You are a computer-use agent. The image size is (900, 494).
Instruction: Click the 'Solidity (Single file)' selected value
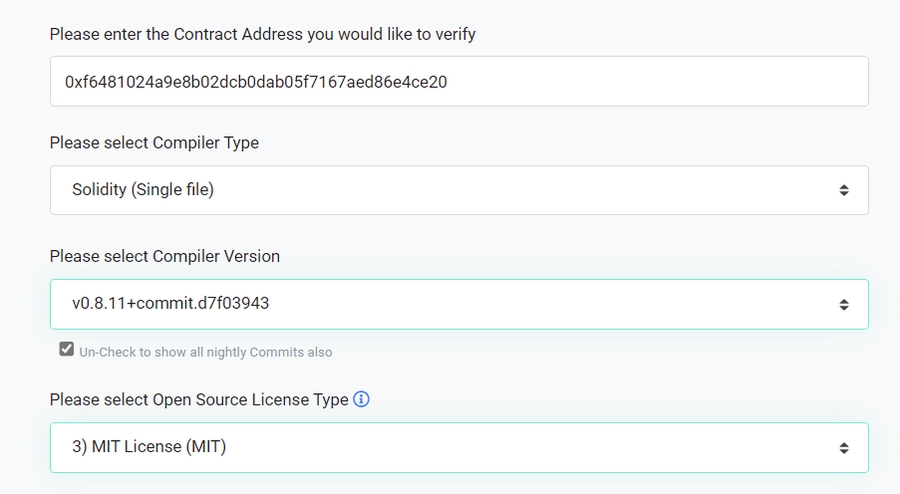coord(143,190)
